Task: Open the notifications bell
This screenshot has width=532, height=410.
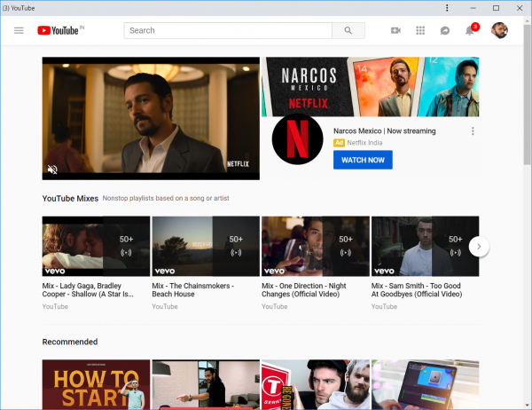Action: [470, 30]
